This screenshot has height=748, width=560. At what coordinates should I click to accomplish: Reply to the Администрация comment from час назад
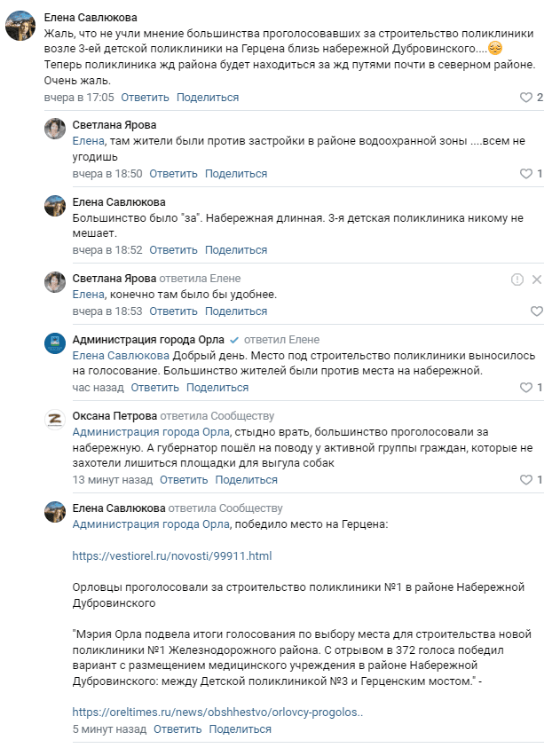coord(155,388)
